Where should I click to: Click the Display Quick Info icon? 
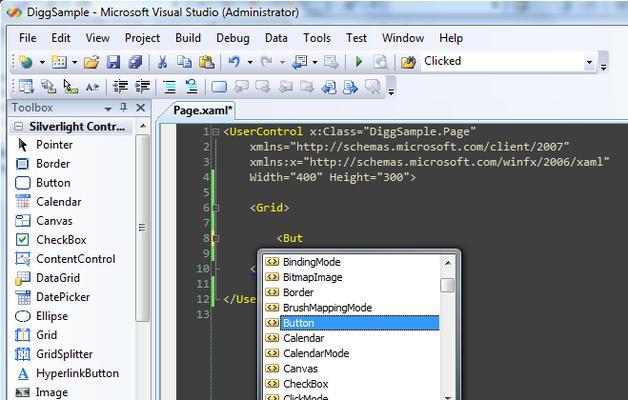coord(70,86)
